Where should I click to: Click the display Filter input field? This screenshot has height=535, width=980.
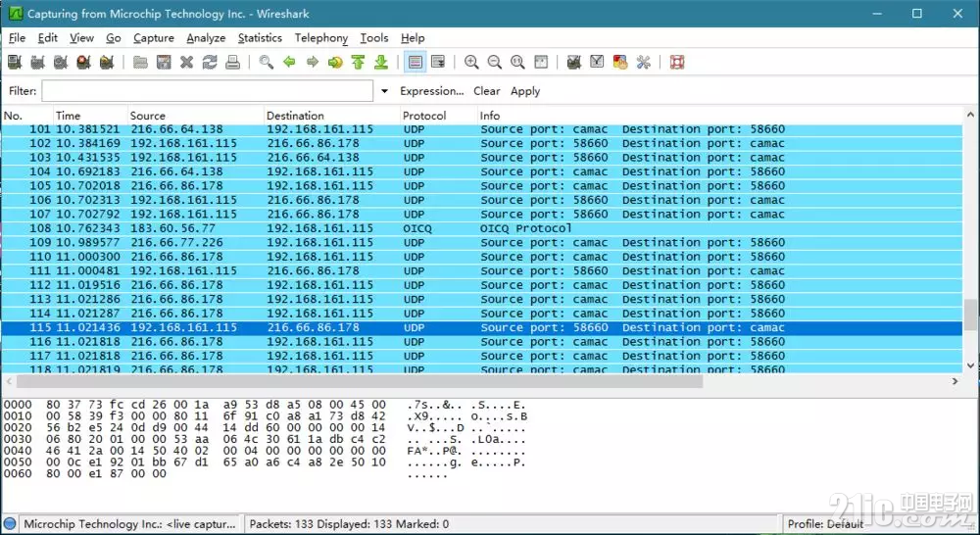coord(208,90)
